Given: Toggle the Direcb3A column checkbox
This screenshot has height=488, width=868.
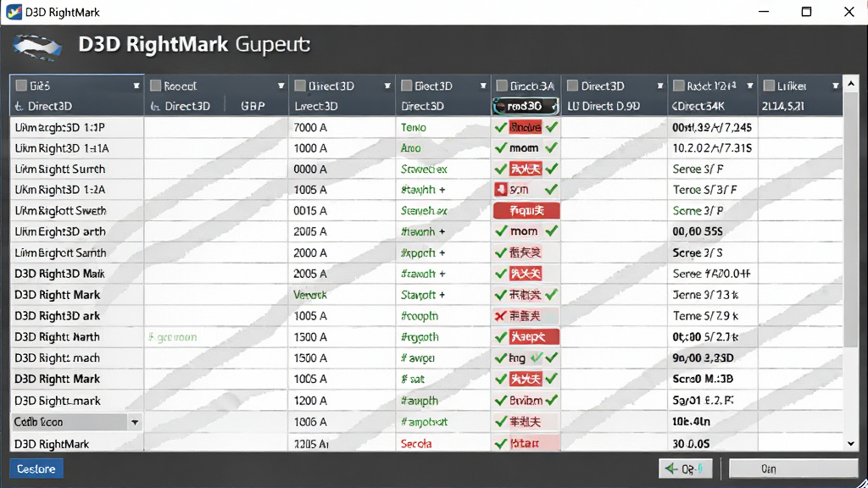Looking at the screenshot, I should (x=502, y=86).
